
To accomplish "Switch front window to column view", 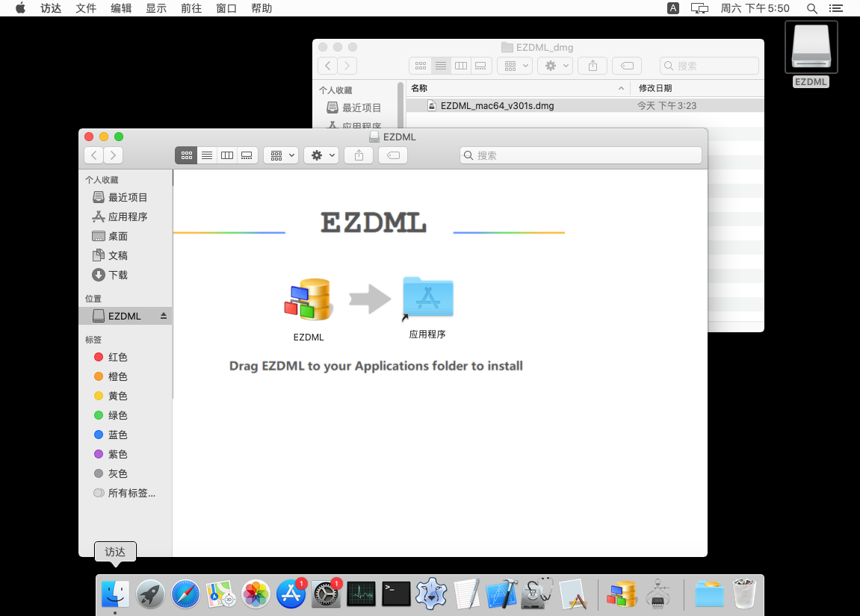I will click(227, 155).
